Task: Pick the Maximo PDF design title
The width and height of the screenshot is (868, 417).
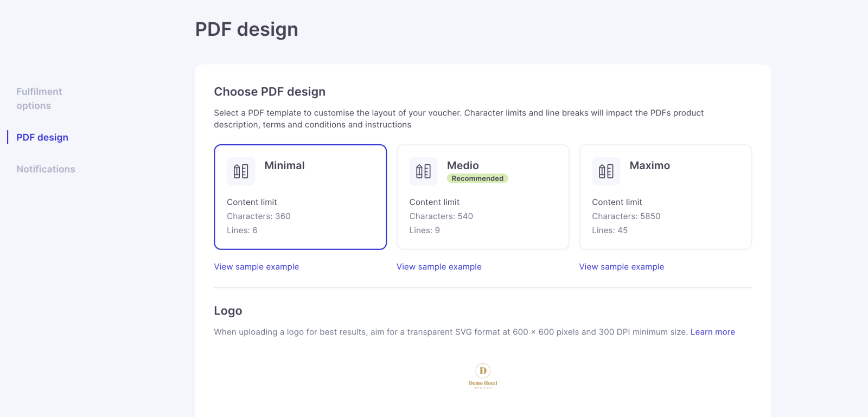Action: click(649, 165)
